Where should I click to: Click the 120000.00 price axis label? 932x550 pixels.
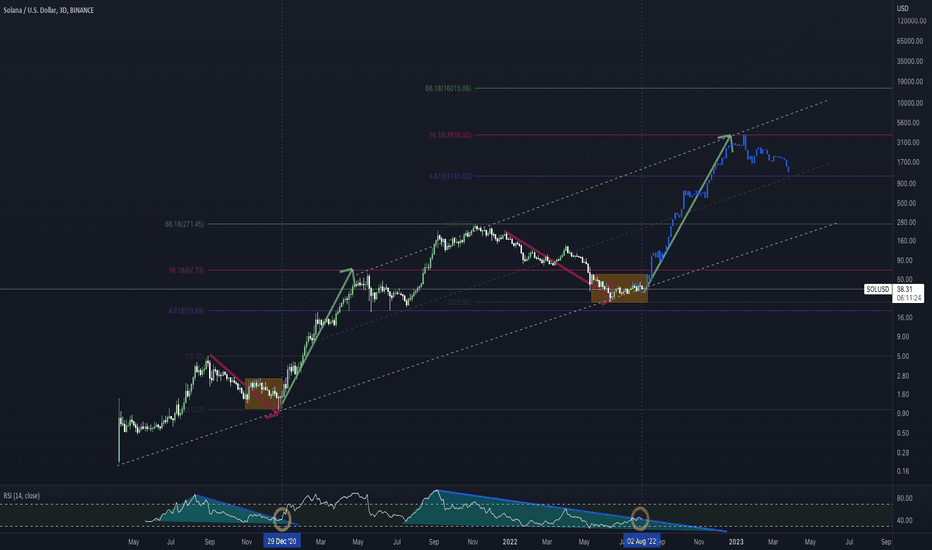pyautogui.click(x=911, y=21)
